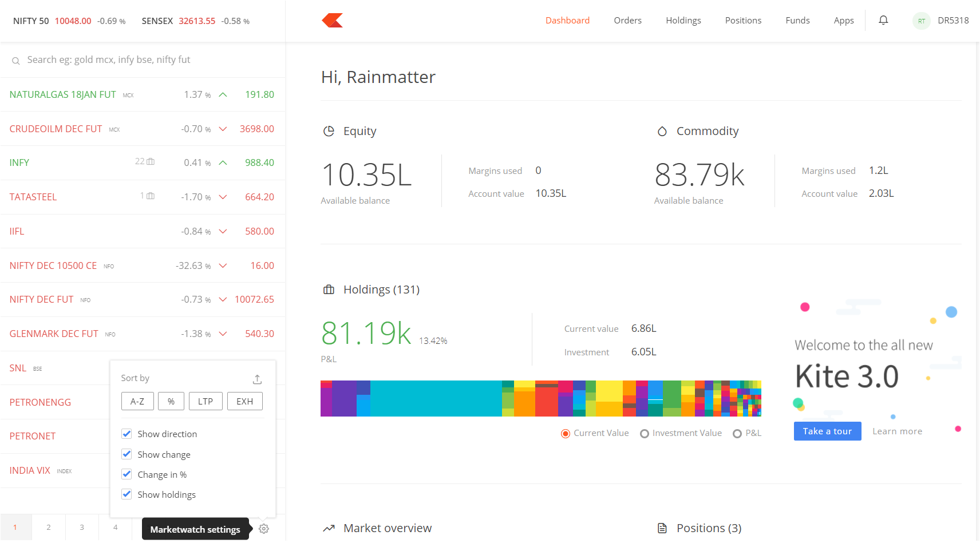Click the Equity pie chart icon
This screenshot has height=547, width=980.
click(329, 131)
